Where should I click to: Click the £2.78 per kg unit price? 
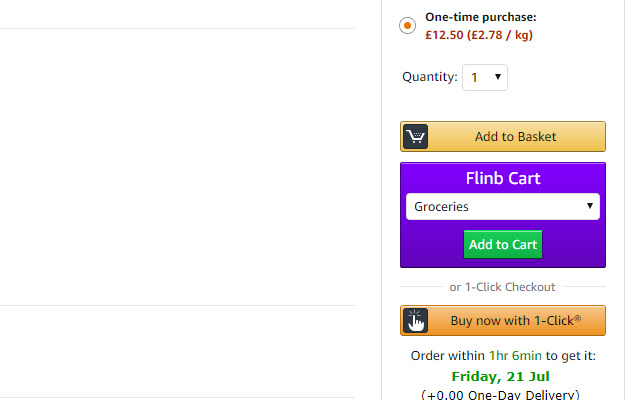(506, 35)
